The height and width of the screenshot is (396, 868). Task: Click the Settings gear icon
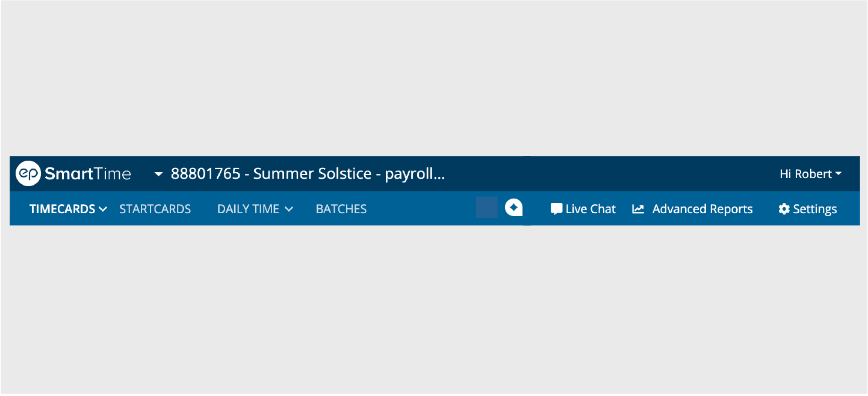click(x=784, y=209)
